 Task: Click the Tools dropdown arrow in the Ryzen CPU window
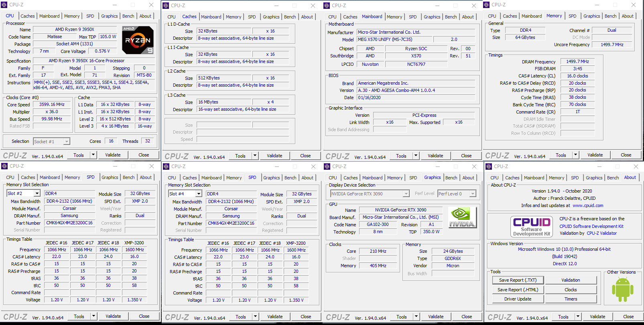pos(93,155)
